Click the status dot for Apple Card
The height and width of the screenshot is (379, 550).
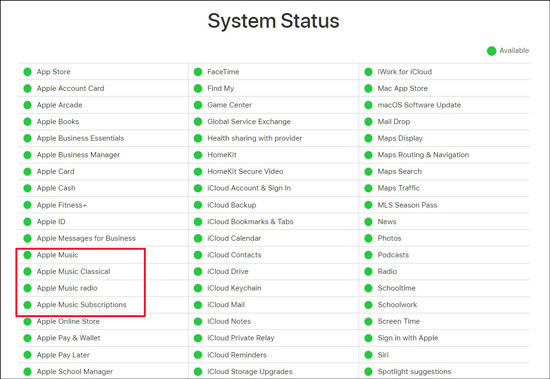pyautogui.click(x=27, y=172)
